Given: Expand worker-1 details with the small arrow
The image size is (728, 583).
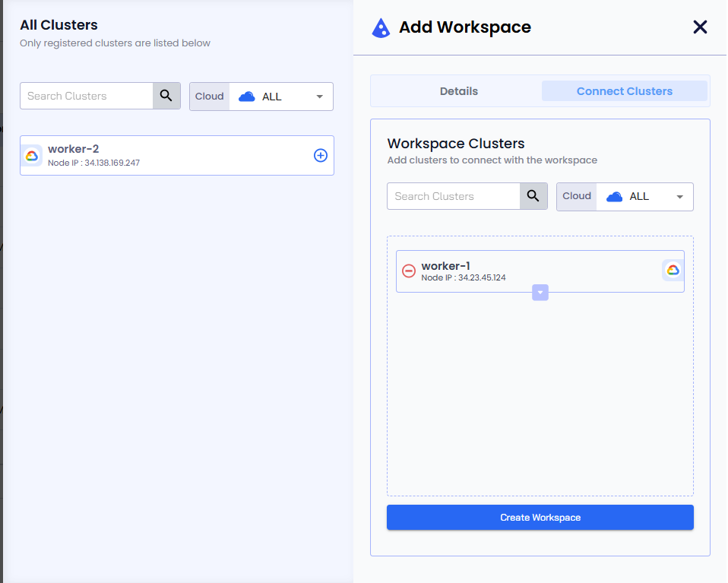Looking at the screenshot, I should pyautogui.click(x=540, y=293).
